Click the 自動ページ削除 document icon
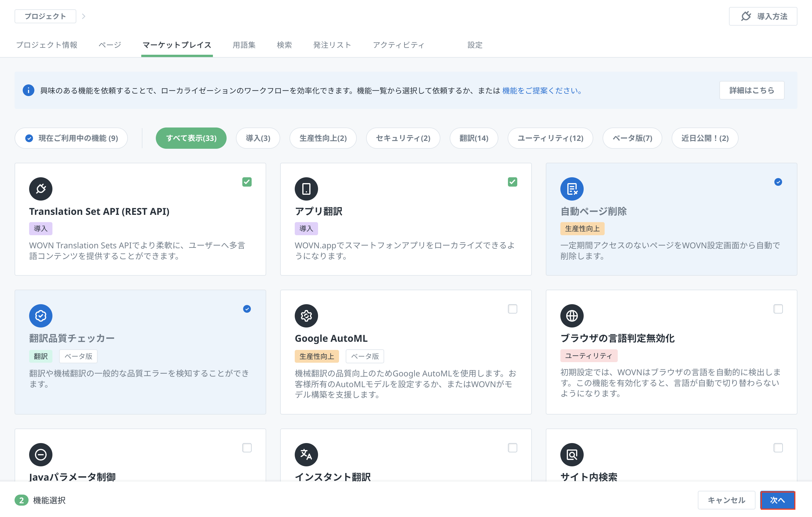This screenshot has width=812, height=517. pyautogui.click(x=571, y=189)
